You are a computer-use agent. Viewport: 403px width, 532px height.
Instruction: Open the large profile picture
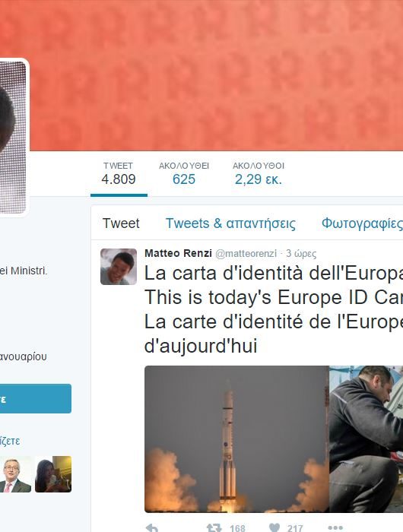click(13, 137)
